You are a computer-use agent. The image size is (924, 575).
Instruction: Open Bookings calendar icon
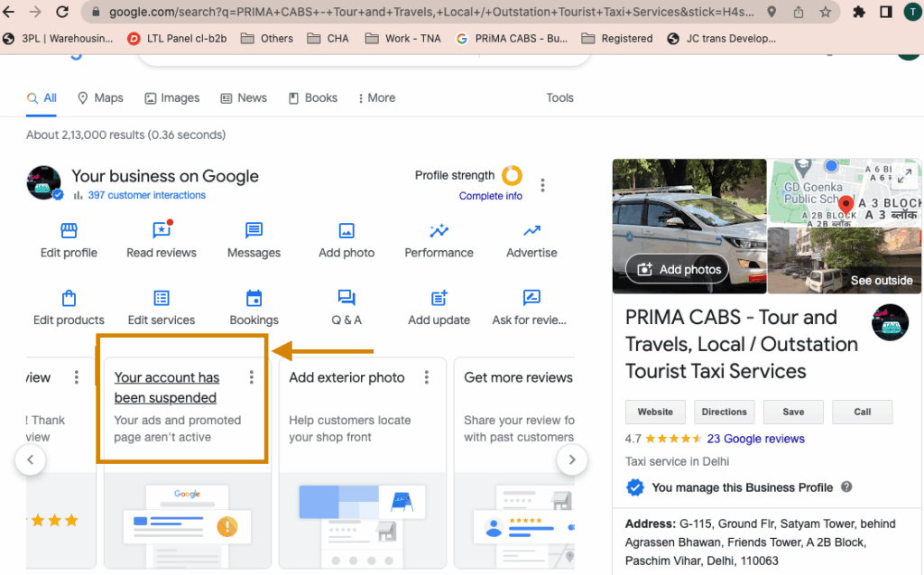pos(254,298)
